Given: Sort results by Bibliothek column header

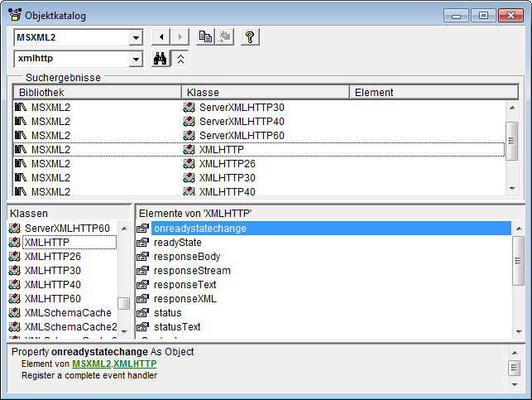Looking at the screenshot, I should point(97,92).
